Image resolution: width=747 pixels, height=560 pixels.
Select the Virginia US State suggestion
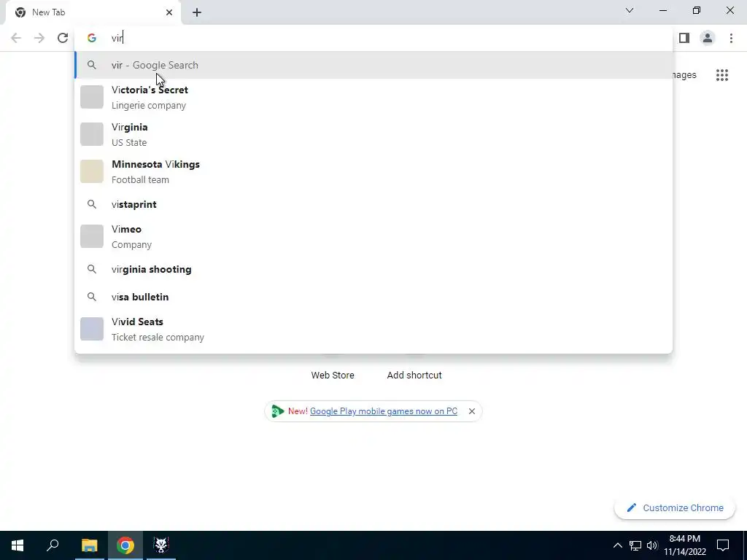click(373, 134)
